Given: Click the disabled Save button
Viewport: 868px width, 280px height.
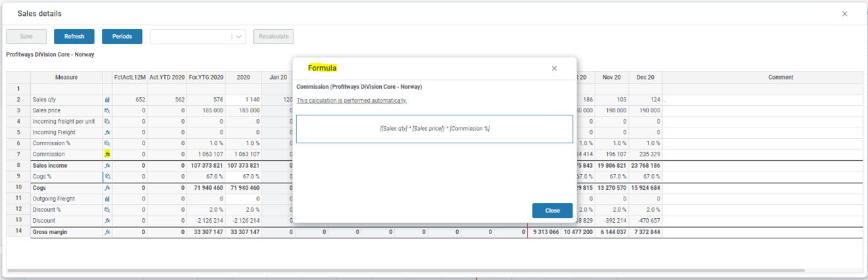Looking at the screenshot, I should pos(26,36).
